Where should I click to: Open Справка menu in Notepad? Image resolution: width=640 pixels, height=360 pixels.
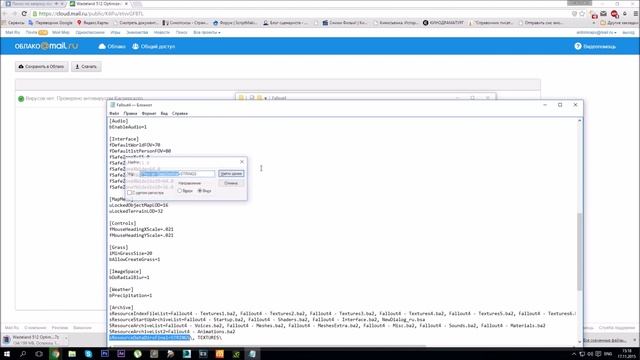(x=180, y=113)
